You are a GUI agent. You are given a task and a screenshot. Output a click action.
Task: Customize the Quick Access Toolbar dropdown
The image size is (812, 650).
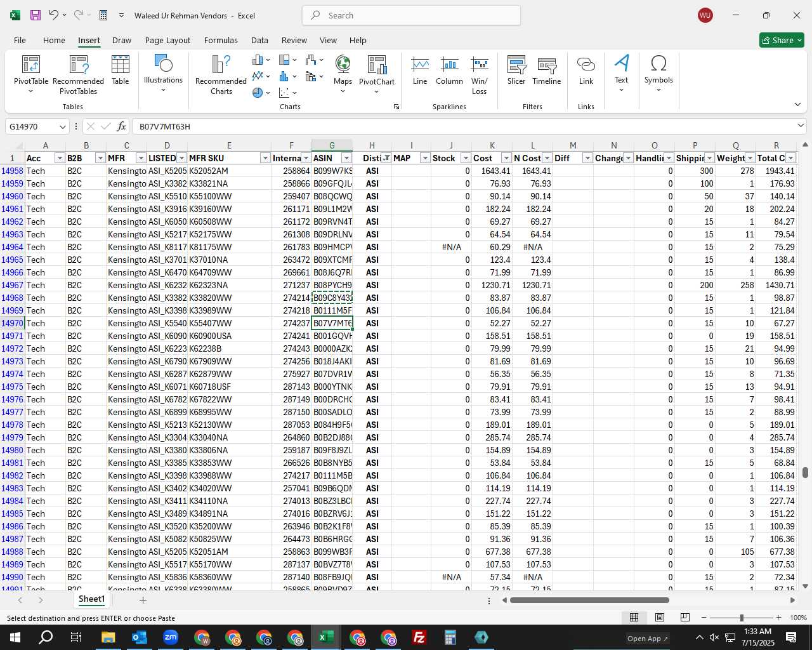tap(121, 15)
